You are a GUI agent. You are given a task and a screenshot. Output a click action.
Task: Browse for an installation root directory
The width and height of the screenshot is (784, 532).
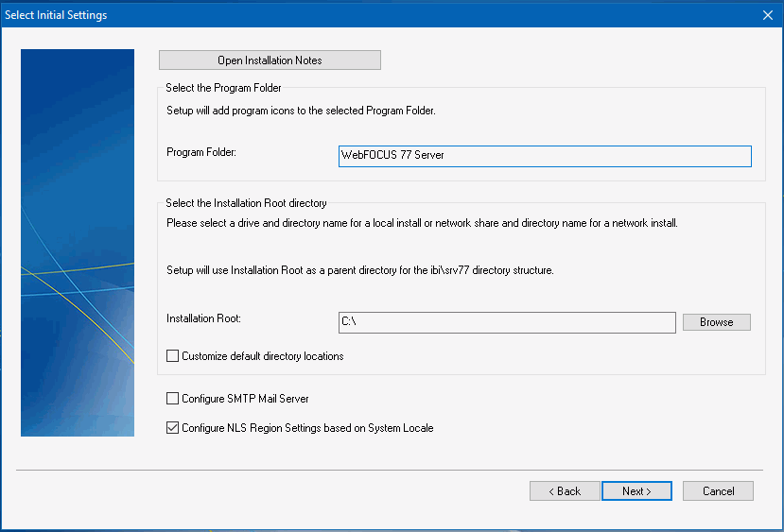pyautogui.click(x=717, y=322)
